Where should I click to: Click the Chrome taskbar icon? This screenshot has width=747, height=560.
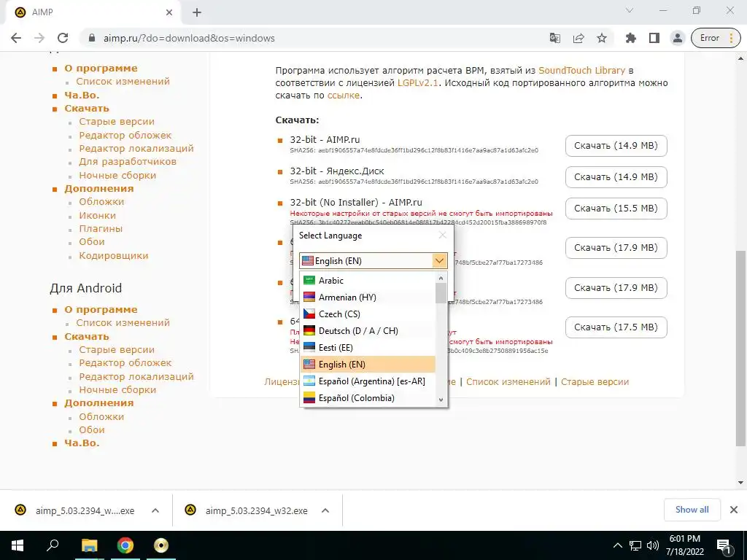(125, 545)
